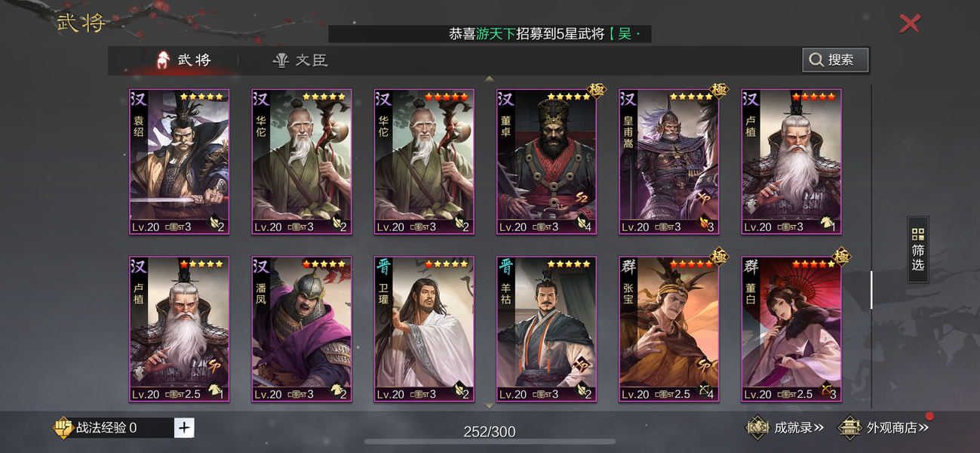This screenshot has height=453, width=980.
Task: Click the 极 badge on 张宝's card
Action: point(719,257)
